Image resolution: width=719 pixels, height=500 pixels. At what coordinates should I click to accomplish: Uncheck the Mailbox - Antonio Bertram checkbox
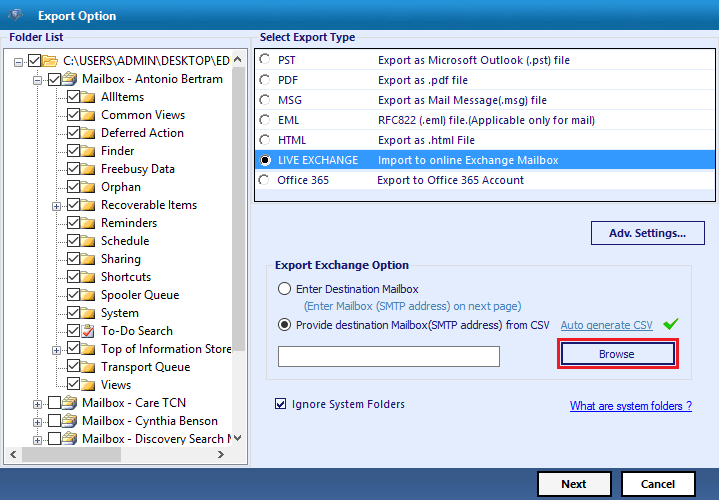pyautogui.click(x=54, y=79)
